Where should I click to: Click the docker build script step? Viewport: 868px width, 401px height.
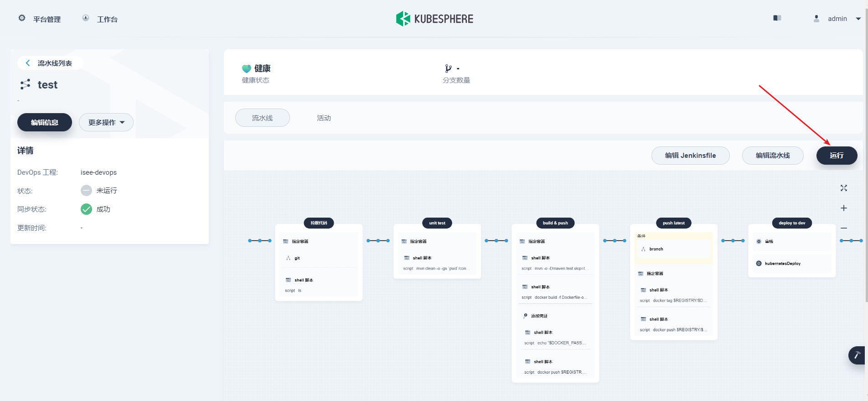[x=555, y=292]
